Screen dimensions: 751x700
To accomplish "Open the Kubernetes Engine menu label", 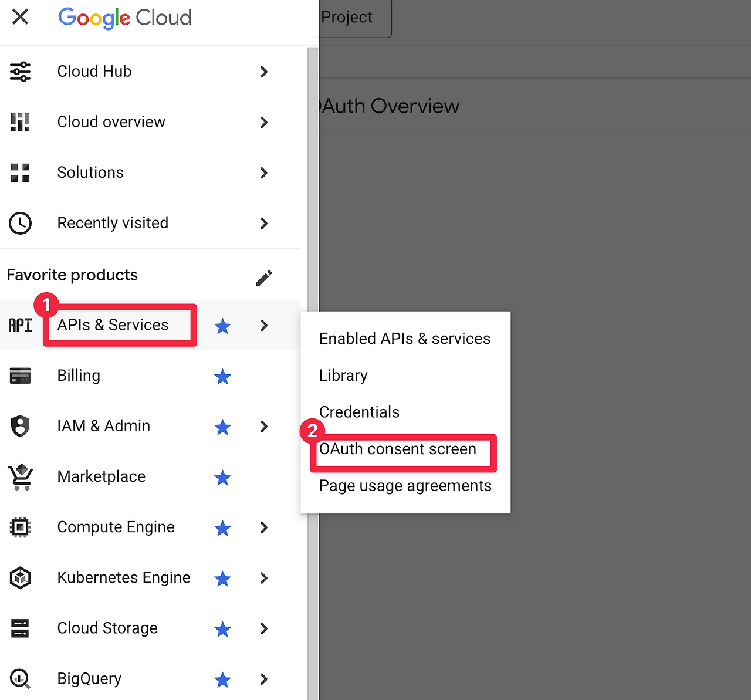I will pyautogui.click(x=124, y=578).
